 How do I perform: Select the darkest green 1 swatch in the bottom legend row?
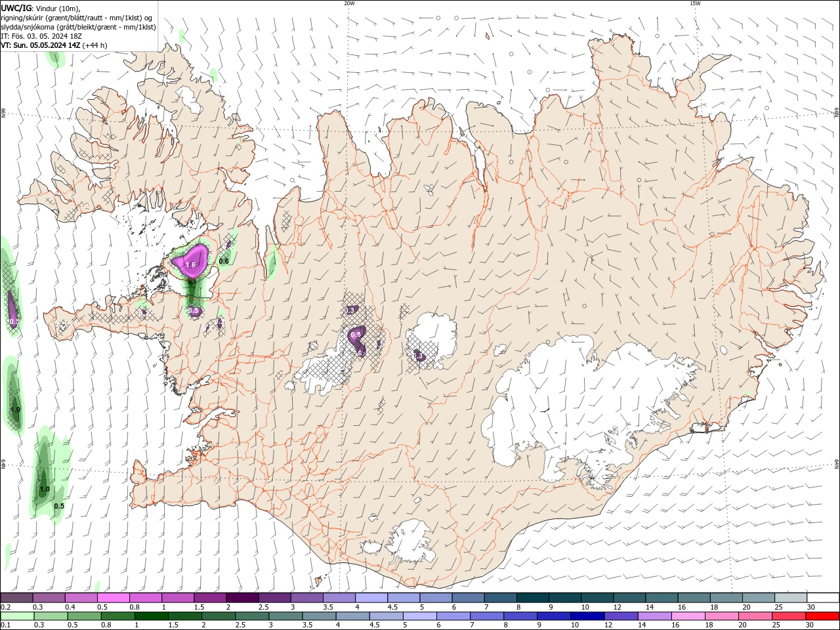151,616
